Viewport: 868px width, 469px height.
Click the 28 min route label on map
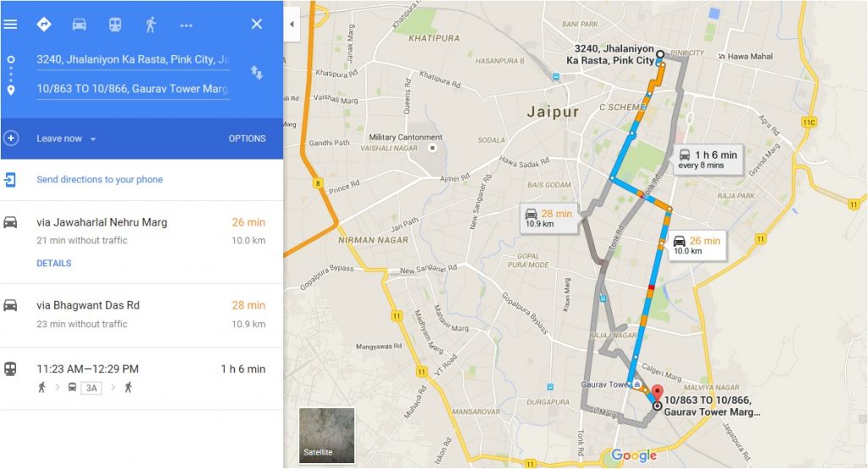(x=548, y=218)
